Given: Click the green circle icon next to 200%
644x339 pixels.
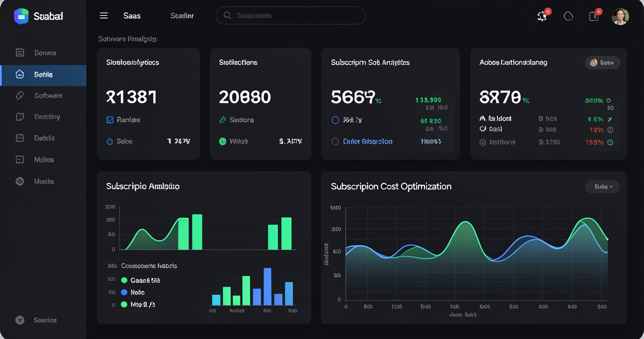Looking at the screenshot, I should tap(609, 100).
